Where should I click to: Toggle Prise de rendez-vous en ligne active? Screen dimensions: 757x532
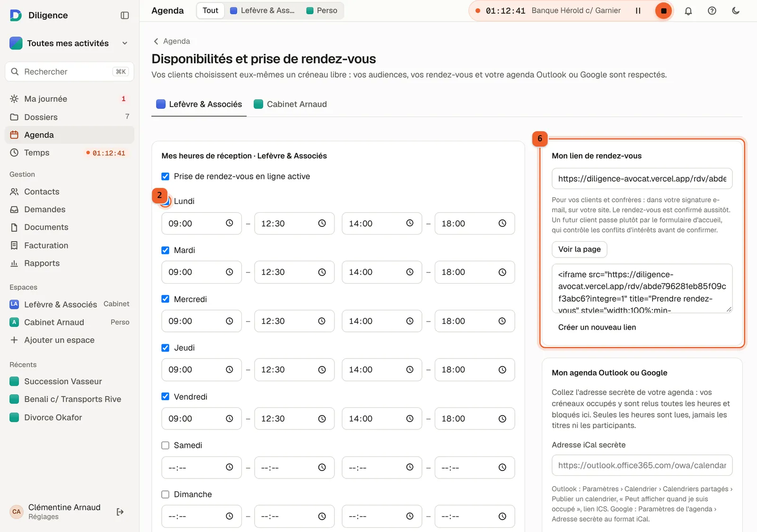click(x=165, y=176)
